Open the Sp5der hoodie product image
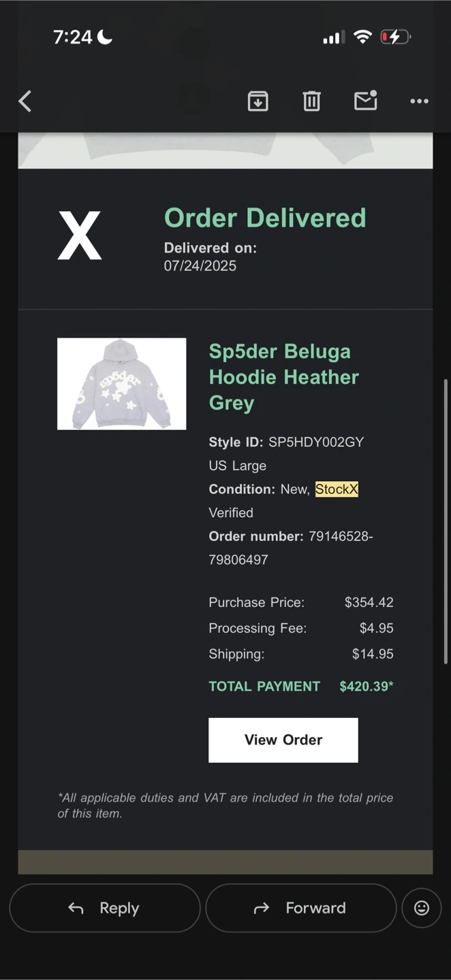The height and width of the screenshot is (980, 451). [121, 384]
